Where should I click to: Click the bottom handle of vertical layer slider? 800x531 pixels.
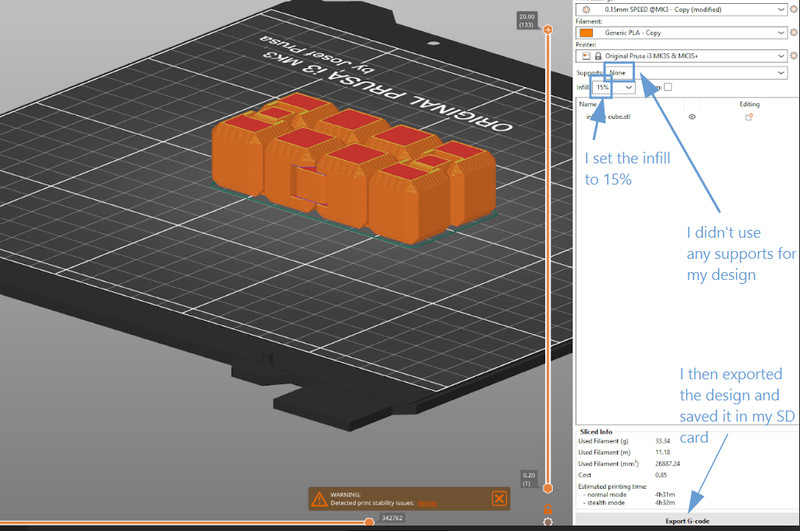tap(548, 488)
